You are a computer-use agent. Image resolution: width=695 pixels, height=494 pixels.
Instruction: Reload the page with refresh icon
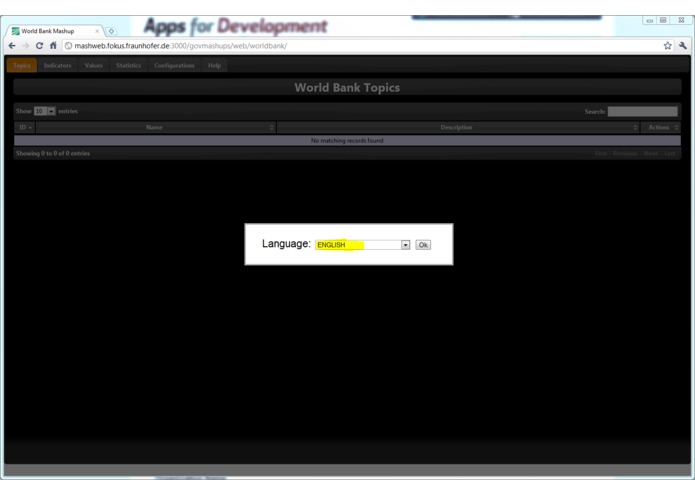pos(39,46)
